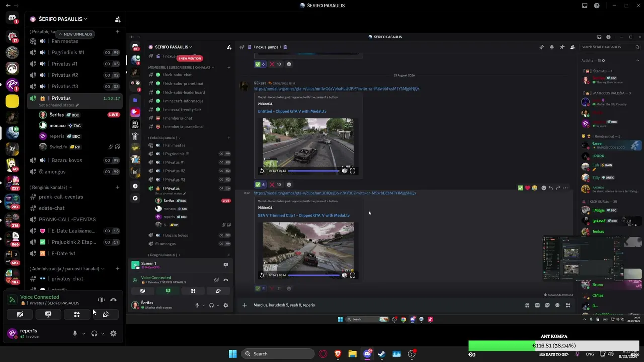Invite members to ŠERIFO PASAULIS server
This screenshot has height=362, width=644.
(x=118, y=19)
